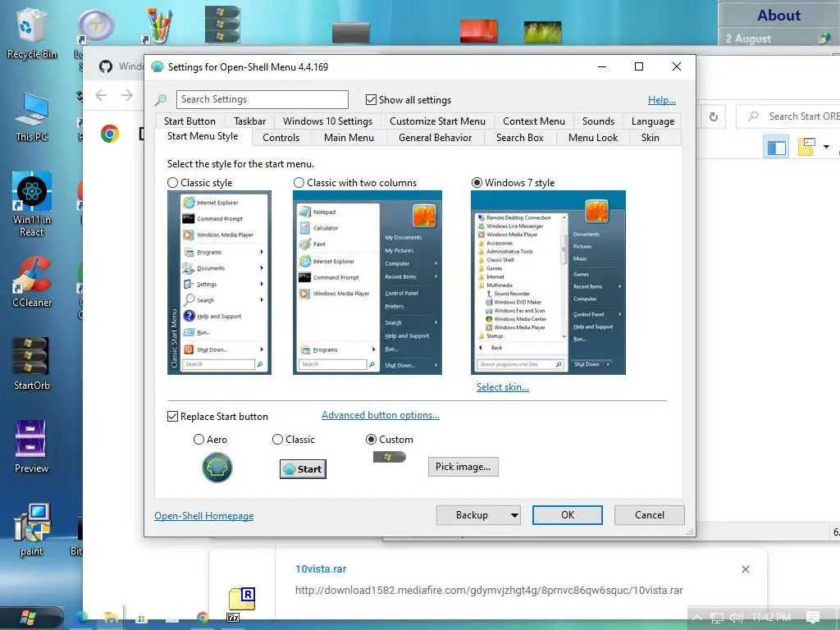Open the Windows 10 Settings tab
This screenshot has height=630, width=840.
(x=327, y=121)
